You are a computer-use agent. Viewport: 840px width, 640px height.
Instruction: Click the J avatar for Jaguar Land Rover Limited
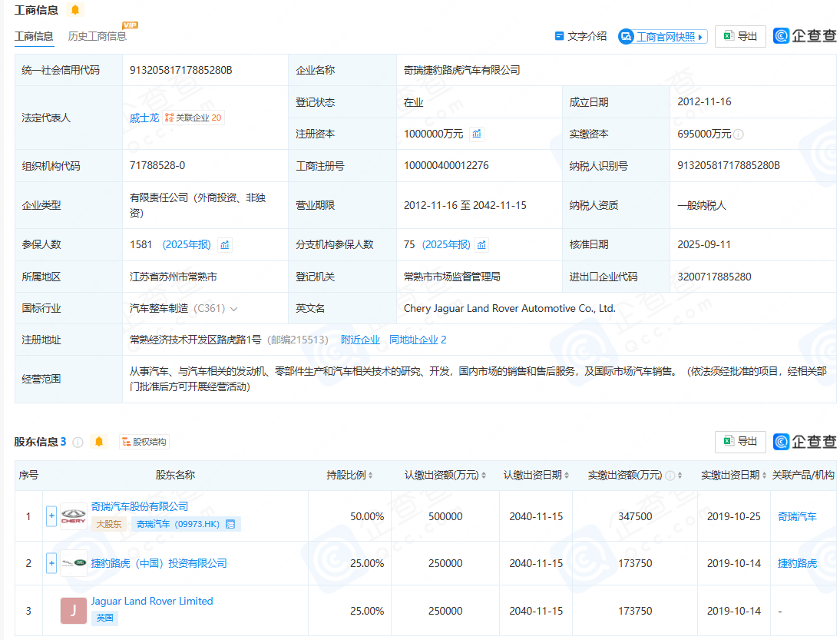click(x=74, y=611)
